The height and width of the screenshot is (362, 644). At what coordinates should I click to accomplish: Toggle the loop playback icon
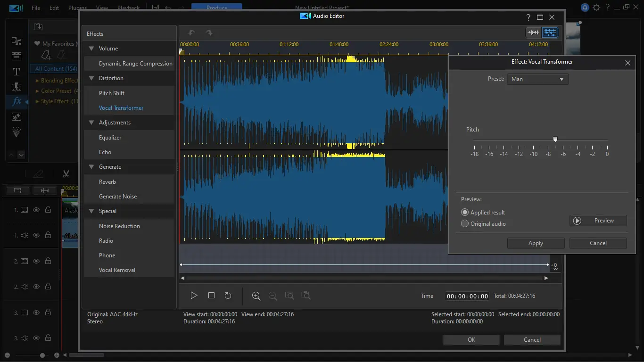(228, 296)
